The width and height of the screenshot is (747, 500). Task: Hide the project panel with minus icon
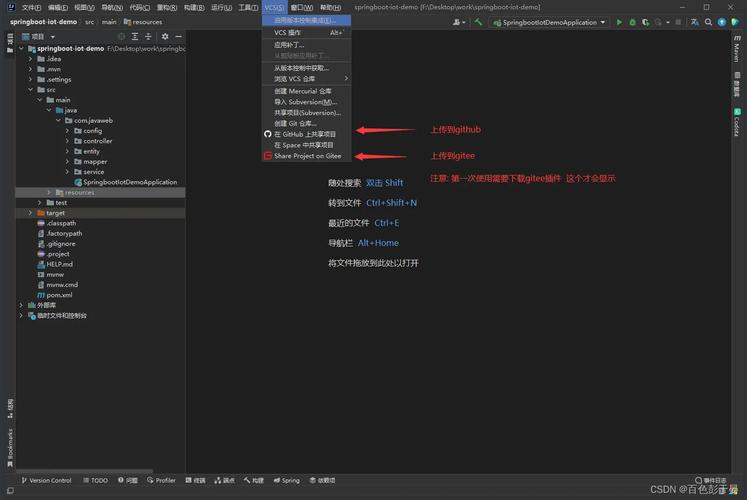(x=178, y=36)
